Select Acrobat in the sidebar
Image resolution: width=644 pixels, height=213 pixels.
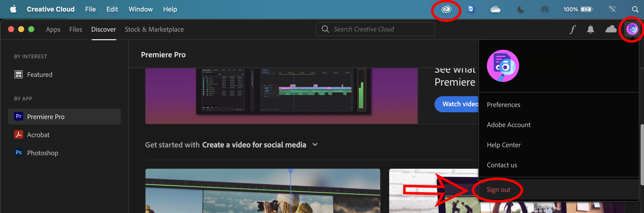tap(64, 135)
